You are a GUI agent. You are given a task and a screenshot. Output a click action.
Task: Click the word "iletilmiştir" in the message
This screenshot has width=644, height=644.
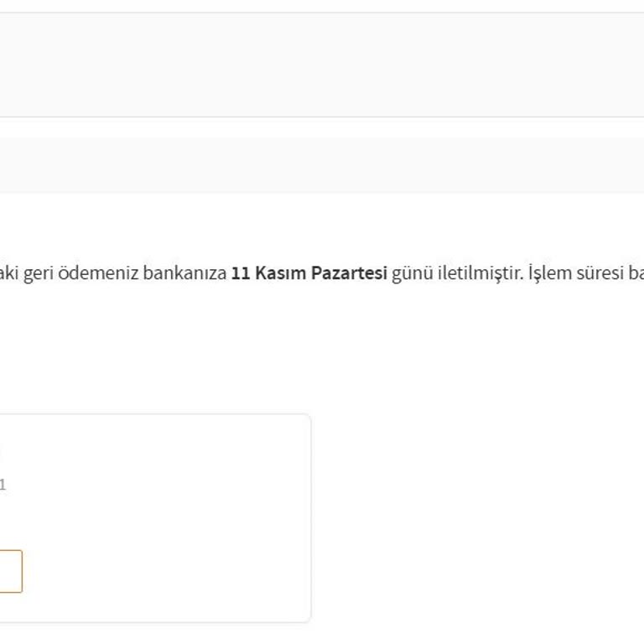click(x=480, y=274)
